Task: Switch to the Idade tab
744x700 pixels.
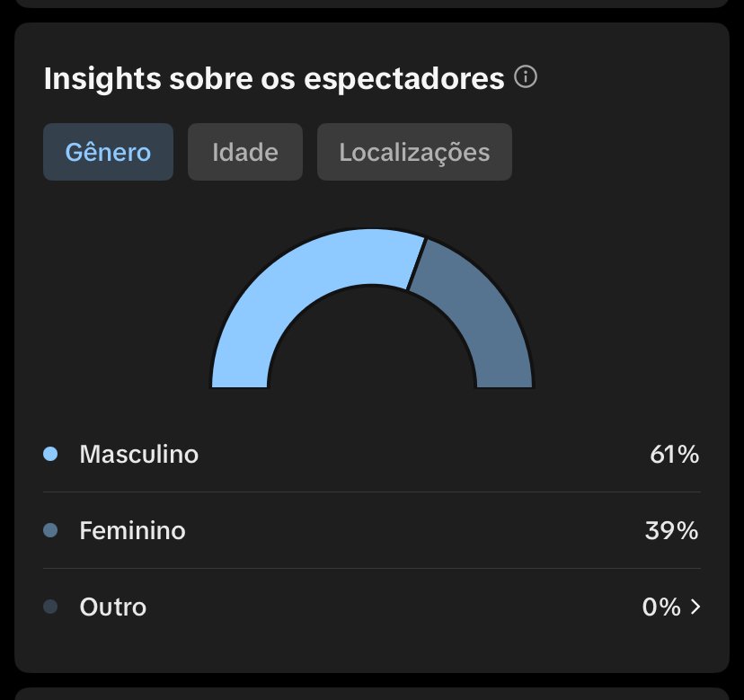Action: (x=245, y=152)
